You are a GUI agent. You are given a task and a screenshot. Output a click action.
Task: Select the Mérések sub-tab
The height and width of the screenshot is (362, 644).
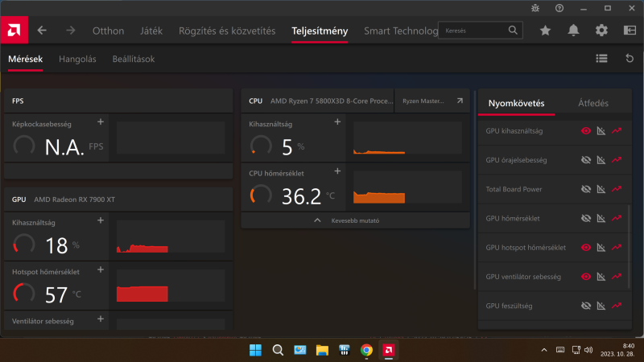[x=26, y=59]
